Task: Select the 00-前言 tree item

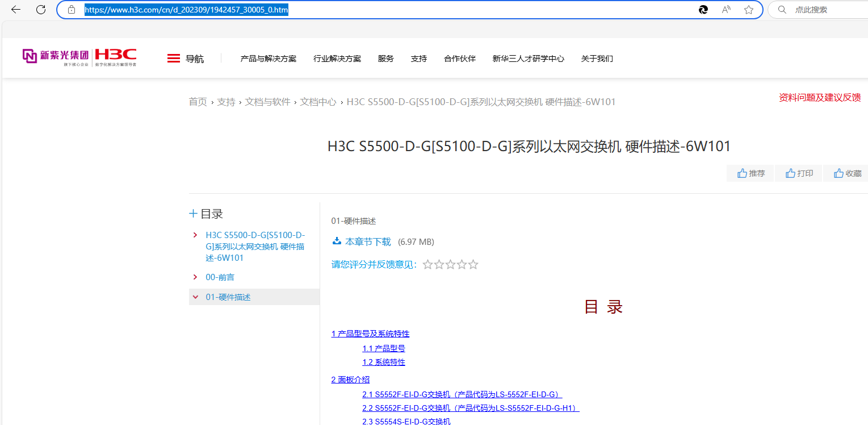Action: pyautogui.click(x=220, y=277)
